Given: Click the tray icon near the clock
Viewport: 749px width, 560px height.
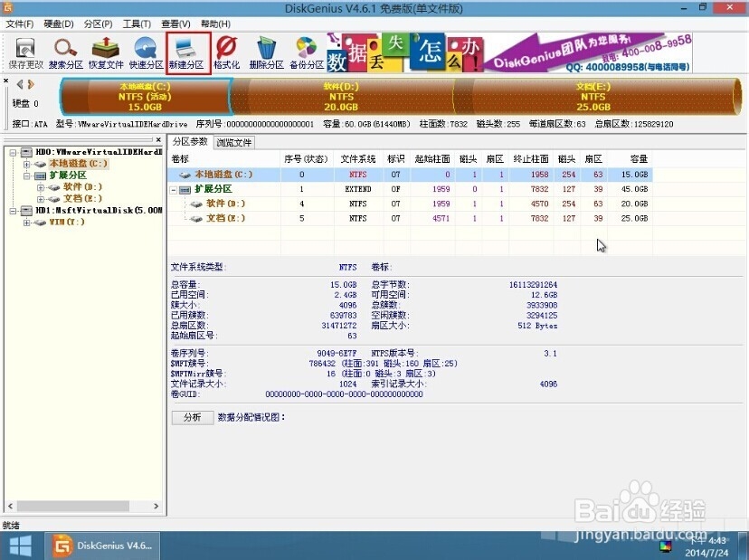Looking at the screenshot, I should 666,546.
